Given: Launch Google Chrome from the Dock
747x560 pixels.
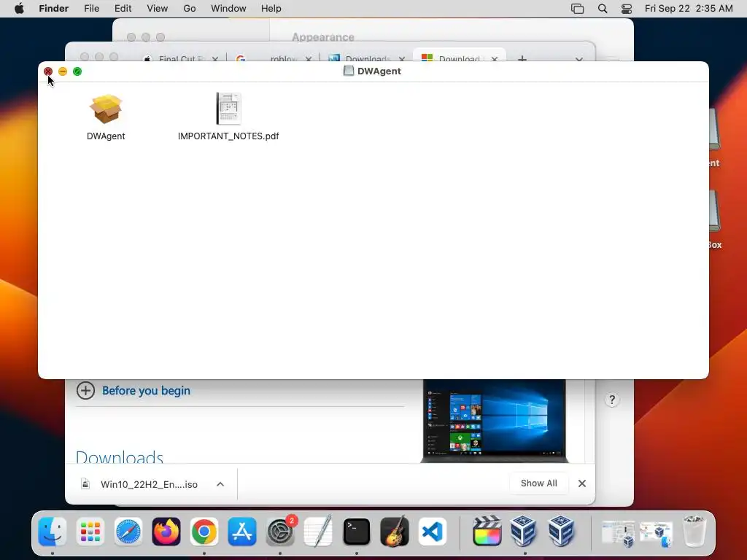Looking at the screenshot, I should [204, 532].
